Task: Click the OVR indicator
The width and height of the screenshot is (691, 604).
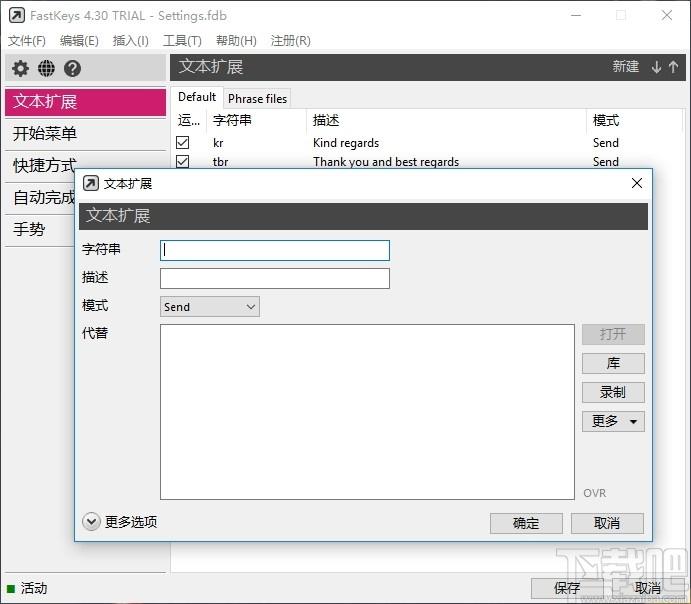Action: (x=594, y=493)
